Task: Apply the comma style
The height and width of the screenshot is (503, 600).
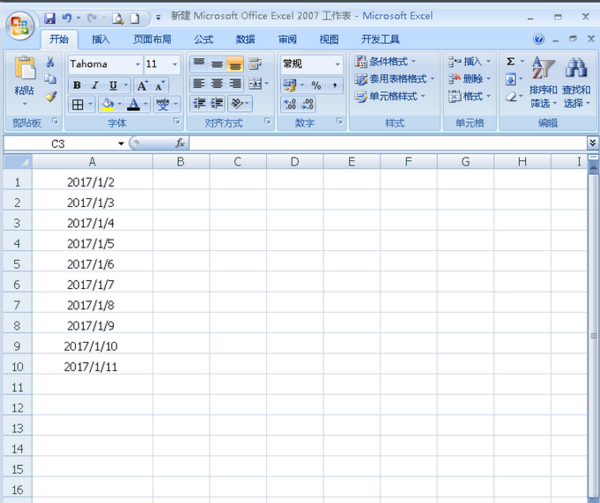Action: tap(334, 85)
